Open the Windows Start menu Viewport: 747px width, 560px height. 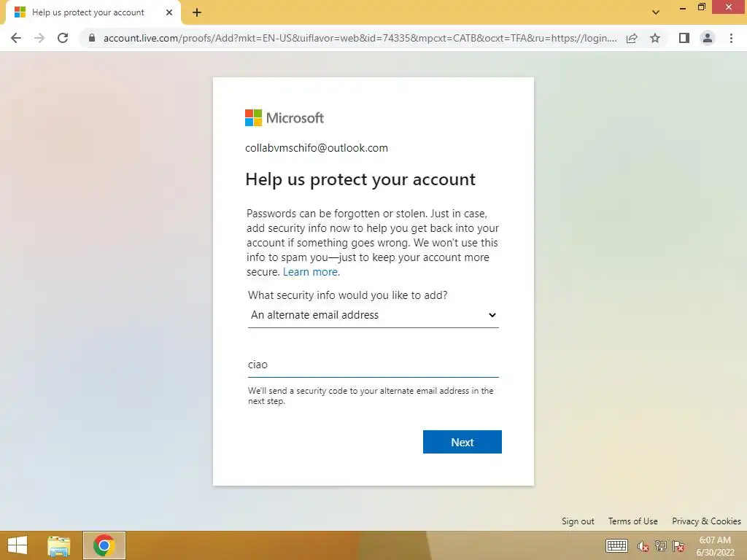18,545
